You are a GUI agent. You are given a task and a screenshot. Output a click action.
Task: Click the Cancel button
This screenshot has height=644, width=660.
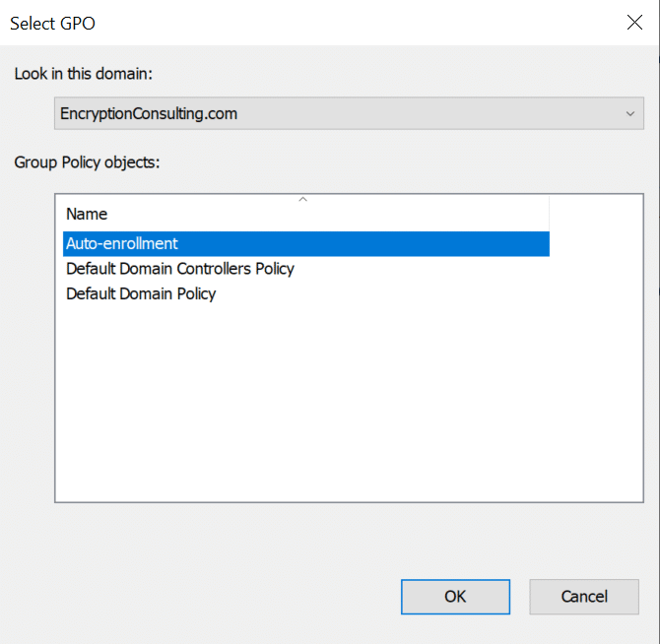coord(584,596)
